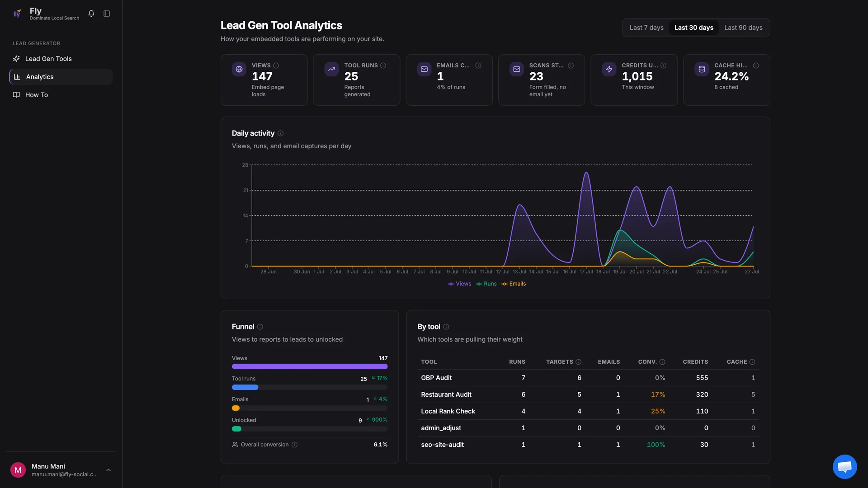Screen dimensions: 868x488
Task: Show info for Funnel panel
Action: coord(260,327)
